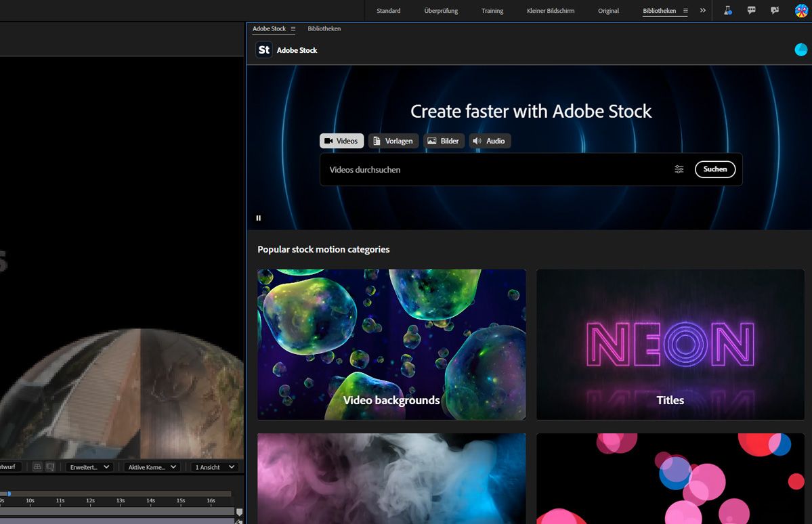This screenshot has height=524, width=812.
Task: Click the work area end marker
Action: tap(239, 512)
